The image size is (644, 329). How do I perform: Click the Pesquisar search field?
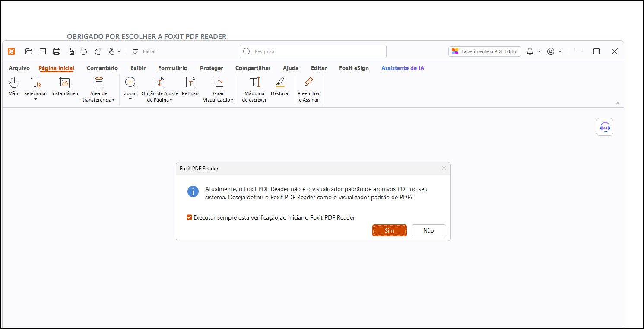click(x=313, y=51)
